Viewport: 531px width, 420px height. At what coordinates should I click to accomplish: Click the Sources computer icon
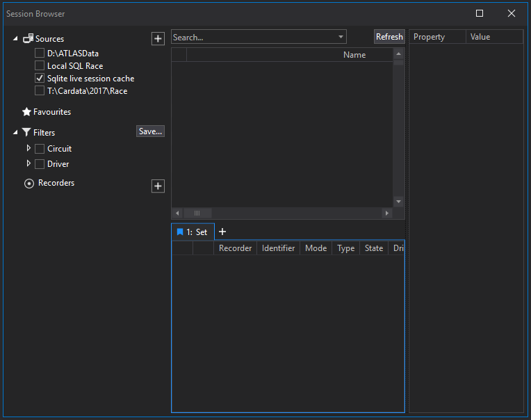[28, 39]
